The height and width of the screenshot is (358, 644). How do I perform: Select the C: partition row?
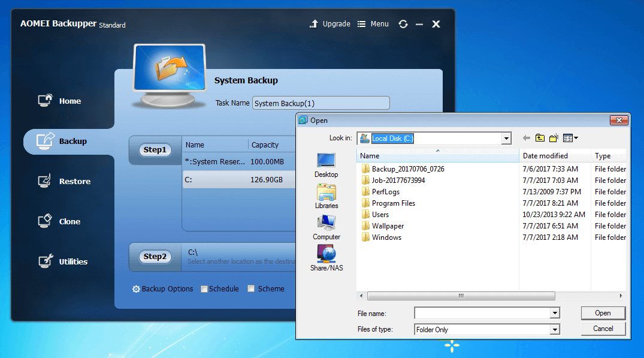pyautogui.click(x=240, y=180)
